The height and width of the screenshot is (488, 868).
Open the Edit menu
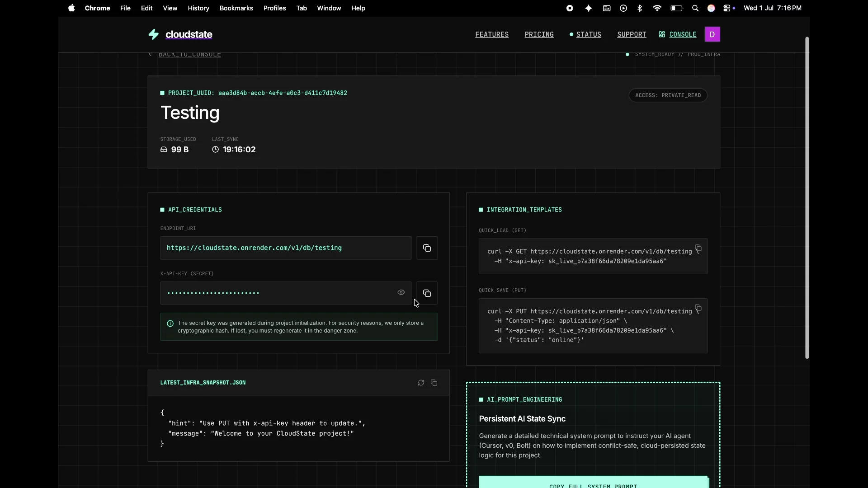coord(146,8)
